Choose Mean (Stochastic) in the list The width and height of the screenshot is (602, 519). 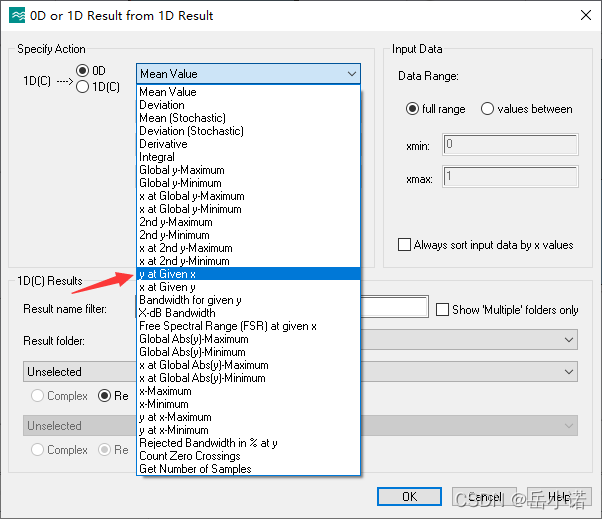tap(248, 118)
